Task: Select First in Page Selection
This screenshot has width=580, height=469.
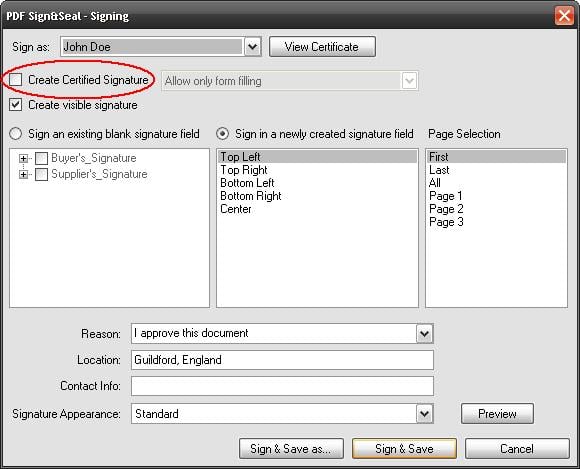Action: point(496,157)
